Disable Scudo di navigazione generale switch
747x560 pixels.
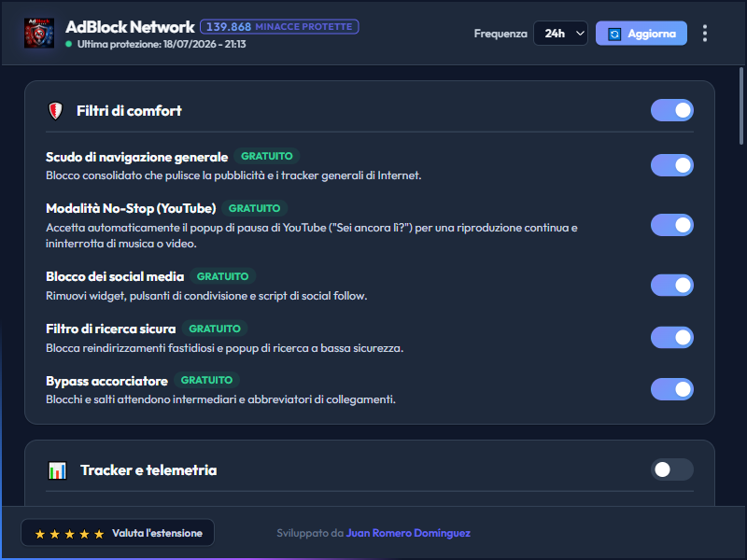coord(671,165)
